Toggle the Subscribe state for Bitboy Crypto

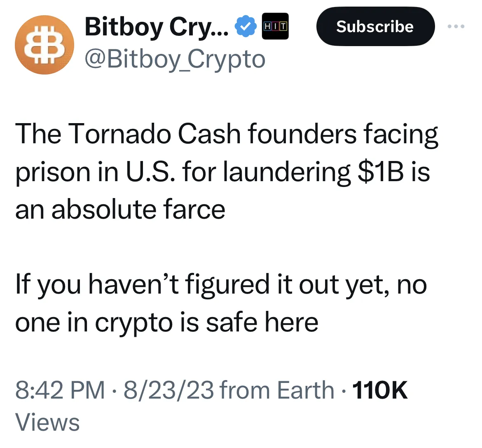coord(375,26)
